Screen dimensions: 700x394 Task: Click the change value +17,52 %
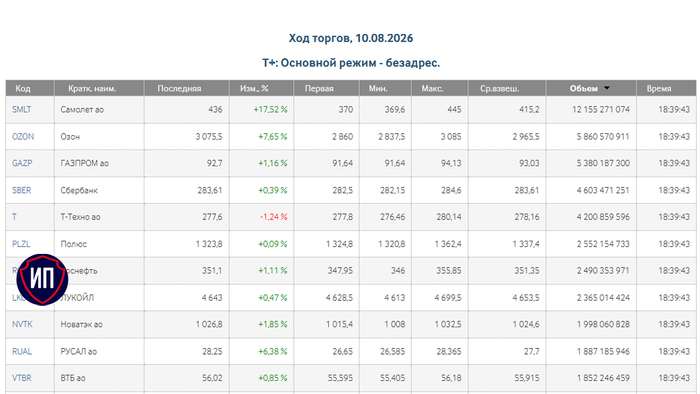point(271,109)
